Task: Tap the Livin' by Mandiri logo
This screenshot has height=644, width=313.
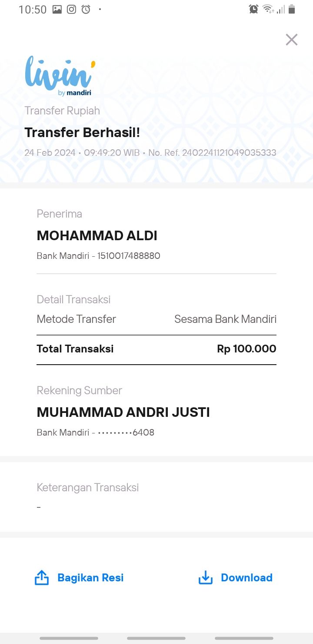Action: [60, 75]
